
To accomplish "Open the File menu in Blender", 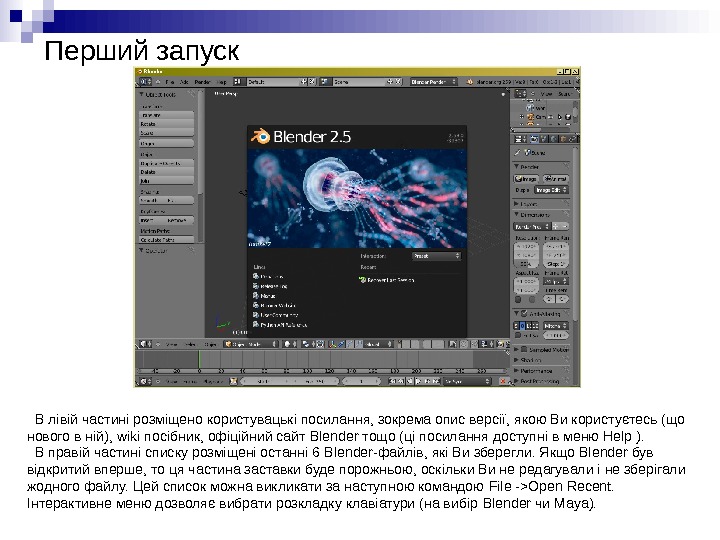I will pyautogui.click(x=170, y=82).
